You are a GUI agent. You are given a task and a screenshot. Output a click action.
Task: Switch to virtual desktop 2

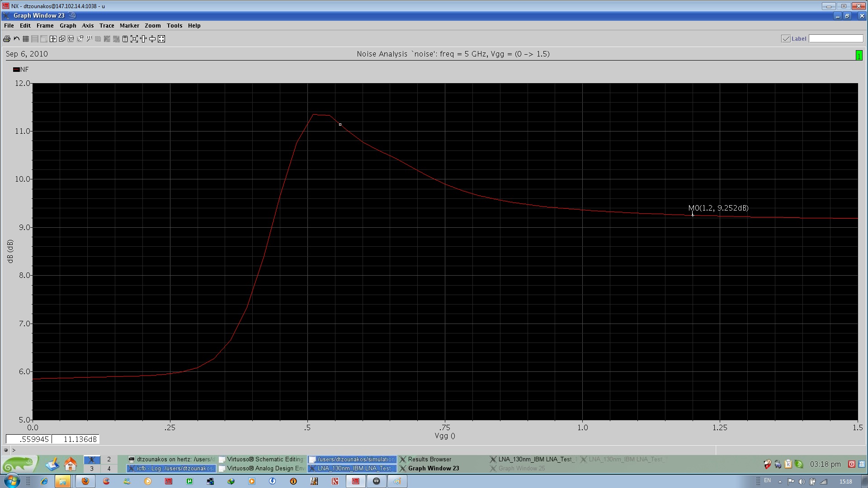[x=108, y=459]
